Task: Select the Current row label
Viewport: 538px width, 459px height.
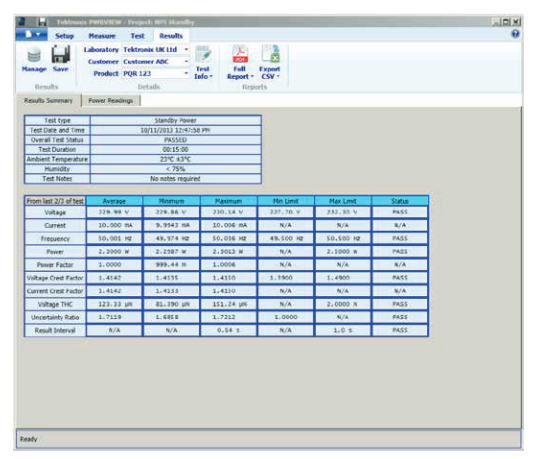Action: [x=55, y=225]
